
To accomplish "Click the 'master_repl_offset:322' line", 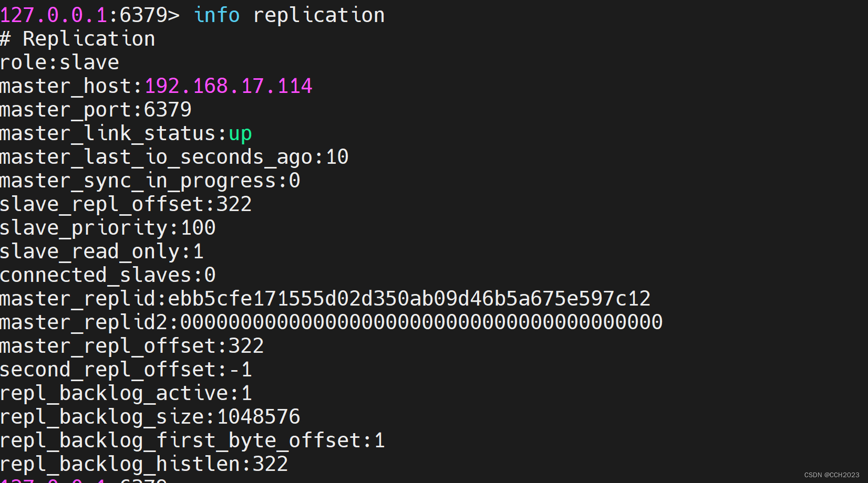I will click(132, 346).
